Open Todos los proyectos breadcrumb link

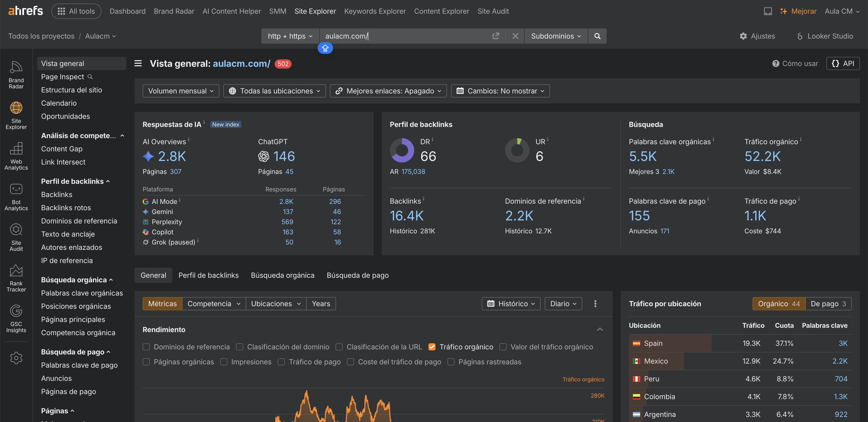pyautogui.click(x=41, y=36)
